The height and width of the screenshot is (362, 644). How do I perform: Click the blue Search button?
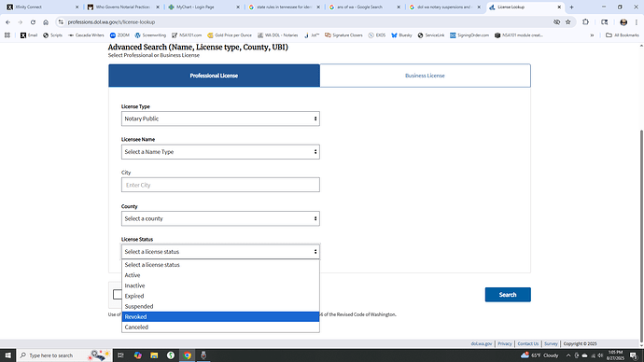[x=508, y=295]
